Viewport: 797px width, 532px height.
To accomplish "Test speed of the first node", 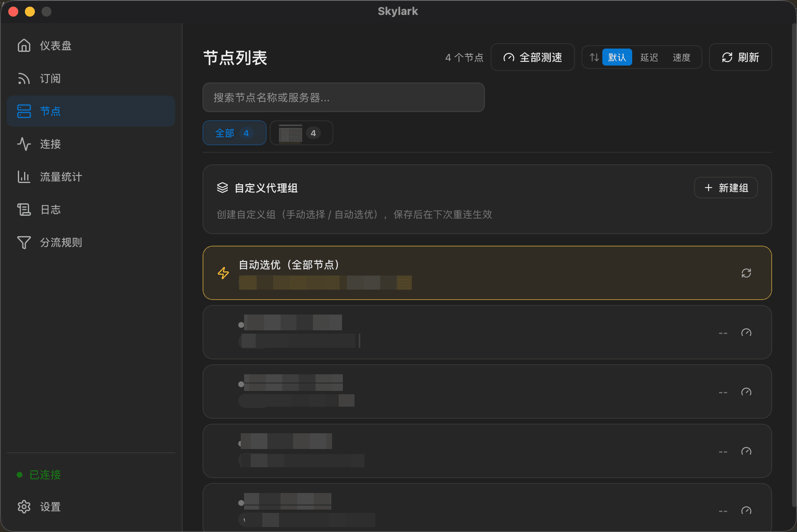I will (746, 332).
